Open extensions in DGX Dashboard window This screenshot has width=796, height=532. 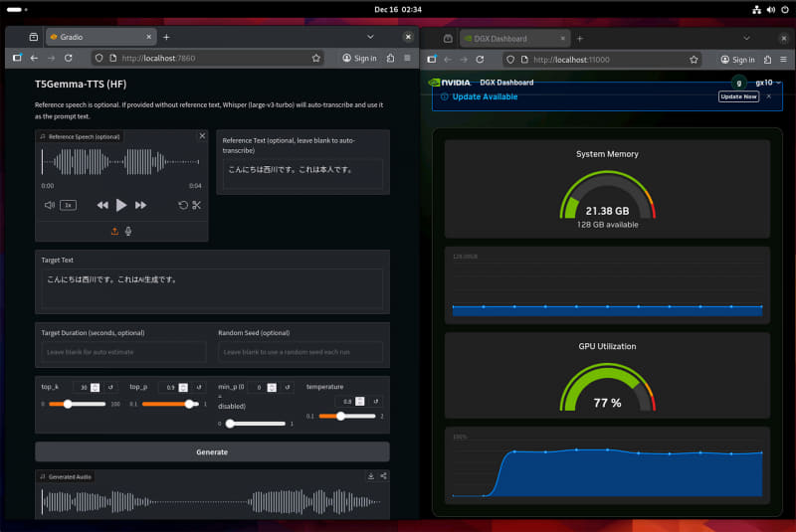pyautogui.click(x=767, y=60)
